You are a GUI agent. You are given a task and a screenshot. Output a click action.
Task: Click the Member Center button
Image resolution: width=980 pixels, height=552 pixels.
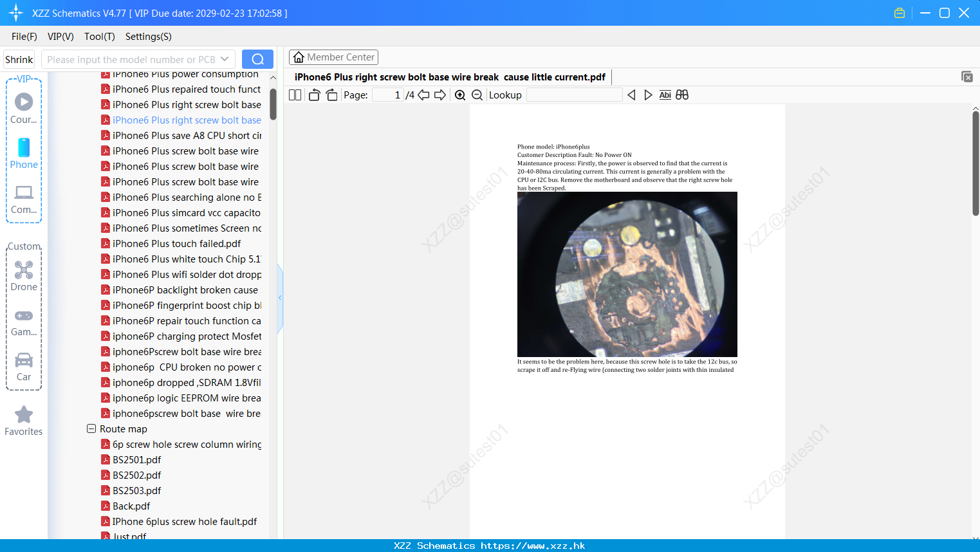(333, 57)
